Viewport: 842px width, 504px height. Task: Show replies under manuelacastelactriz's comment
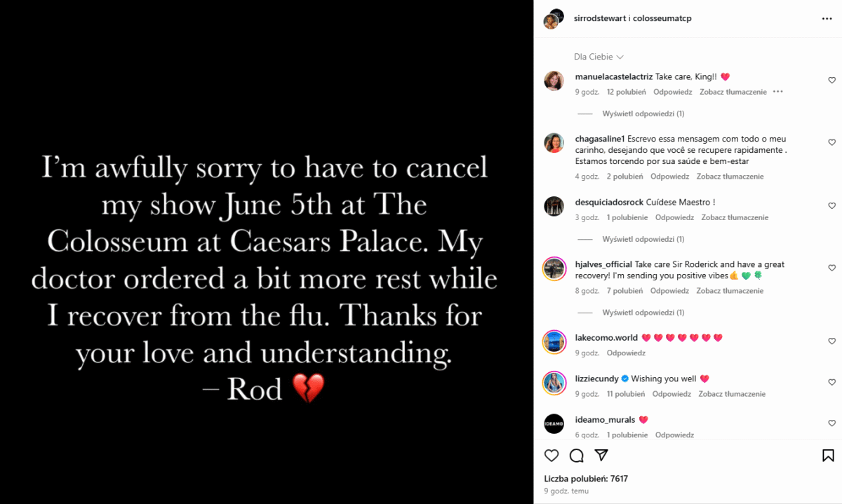click(x=643, y=114)
